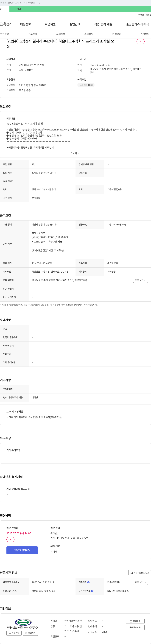Jump to 모집요강 section tab
151x644 pixels.
click(x=5, y=34)
